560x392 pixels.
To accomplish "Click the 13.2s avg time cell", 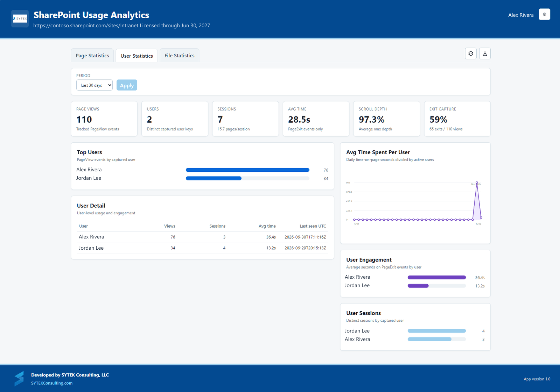I will tap(271, 248).
